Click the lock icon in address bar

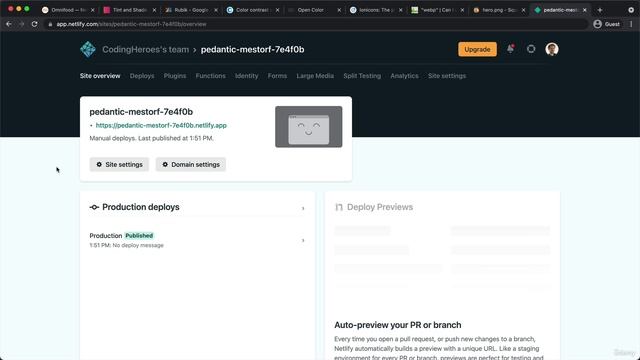click(x=50, y=24)
